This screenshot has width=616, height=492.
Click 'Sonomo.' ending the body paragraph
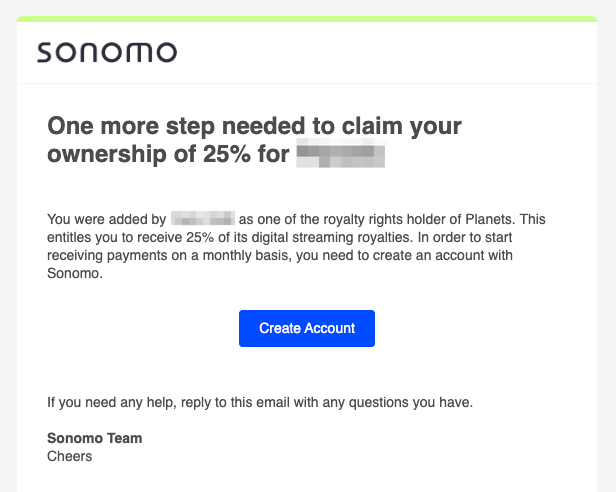pyautogui.click(x=74, y=272)
